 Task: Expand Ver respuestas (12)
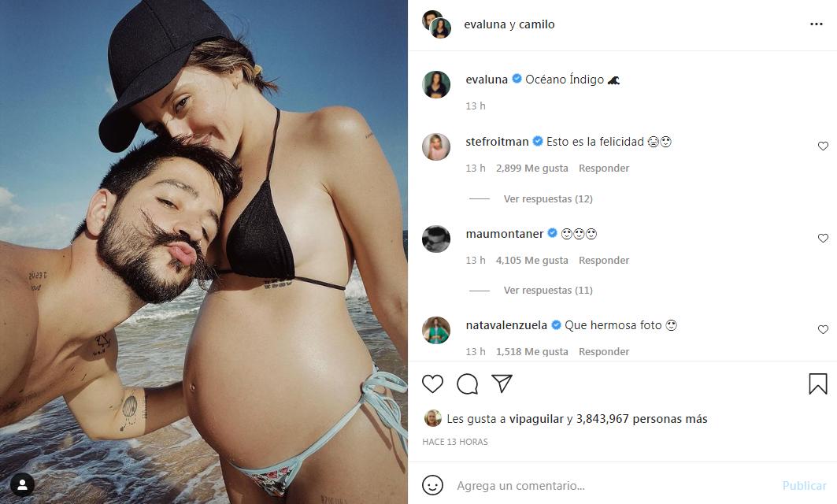tap(548, 198)
